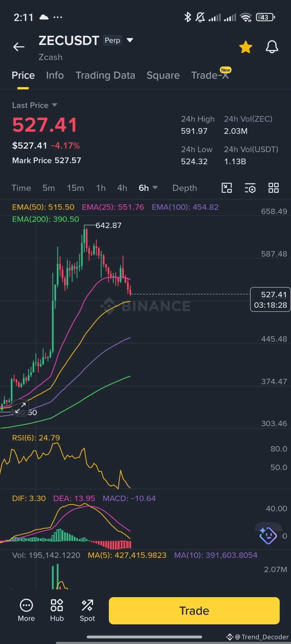Tap the muted notifications status icon
The image size is (291, 644).
(200, 17)
